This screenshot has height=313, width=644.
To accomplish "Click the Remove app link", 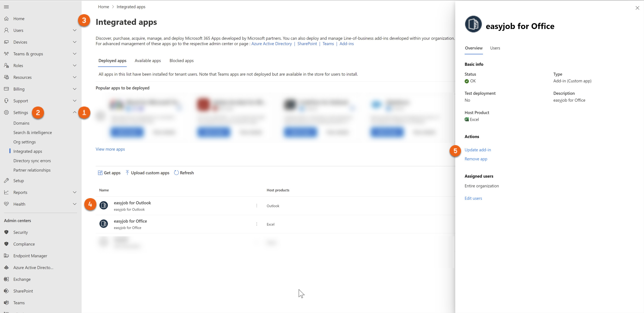I will click(x=475, y=159).
